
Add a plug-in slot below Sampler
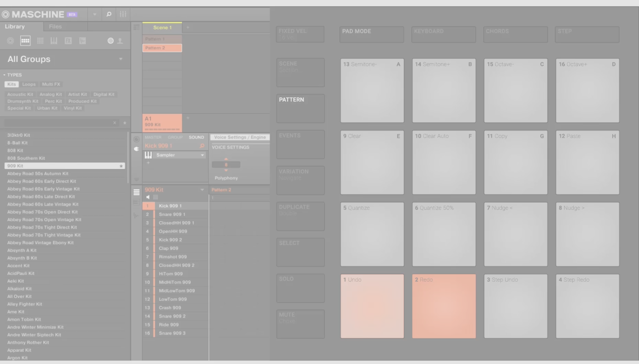[148, 163]
